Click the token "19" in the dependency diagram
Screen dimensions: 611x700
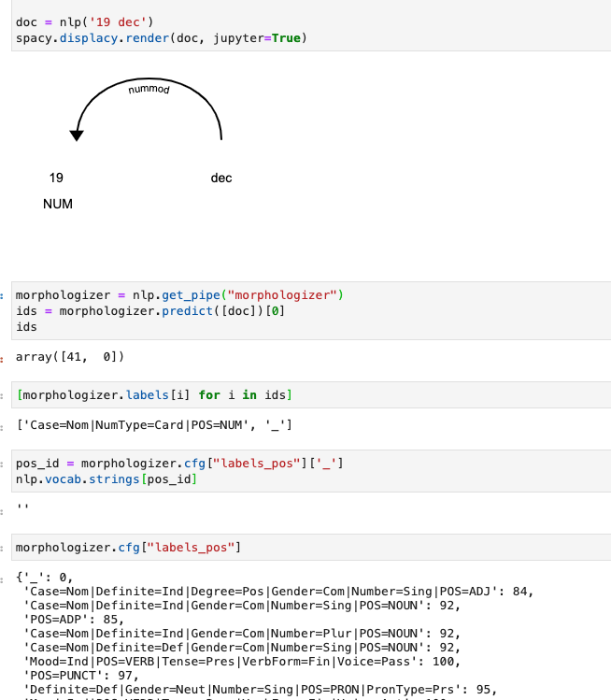56,178
